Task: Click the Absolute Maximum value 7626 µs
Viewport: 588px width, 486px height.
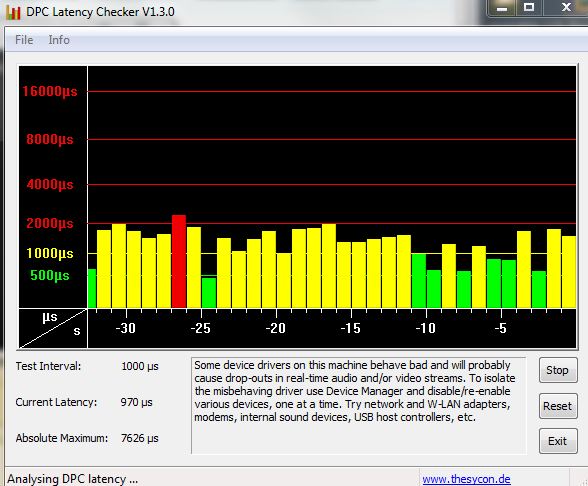Action: (140, 438)
